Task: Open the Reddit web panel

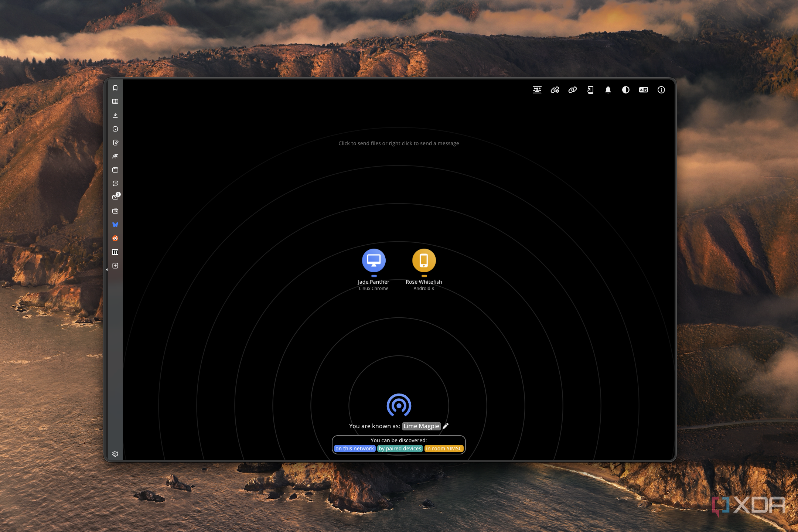Action: pos(115,238)
